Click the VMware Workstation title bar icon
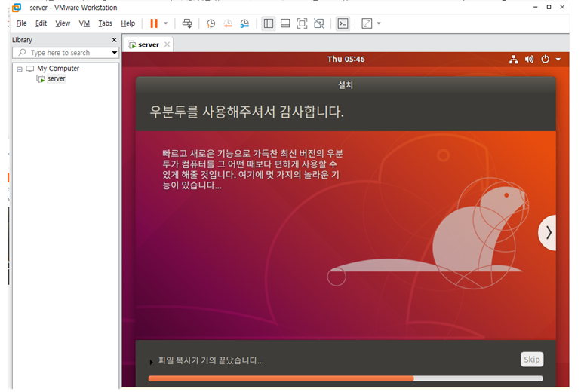 click(x=17, y=8)
